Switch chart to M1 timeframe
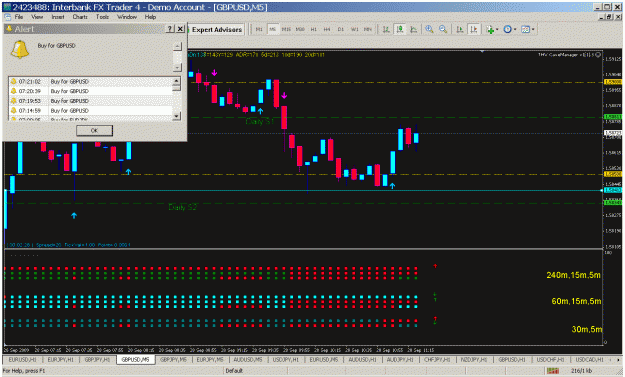The height and width of the screenshot is (377, 625). (x=259, y=29)
